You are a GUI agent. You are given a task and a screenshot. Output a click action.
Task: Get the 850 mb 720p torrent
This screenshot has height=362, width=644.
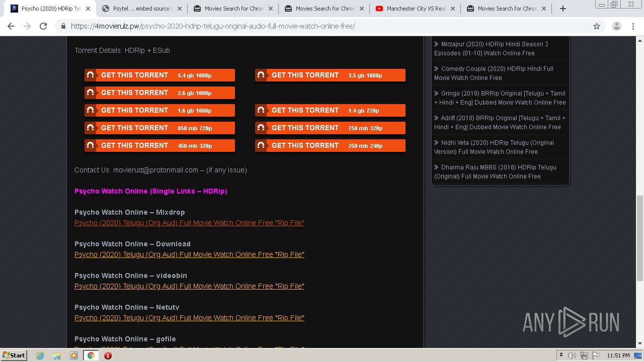click(159, 128)
